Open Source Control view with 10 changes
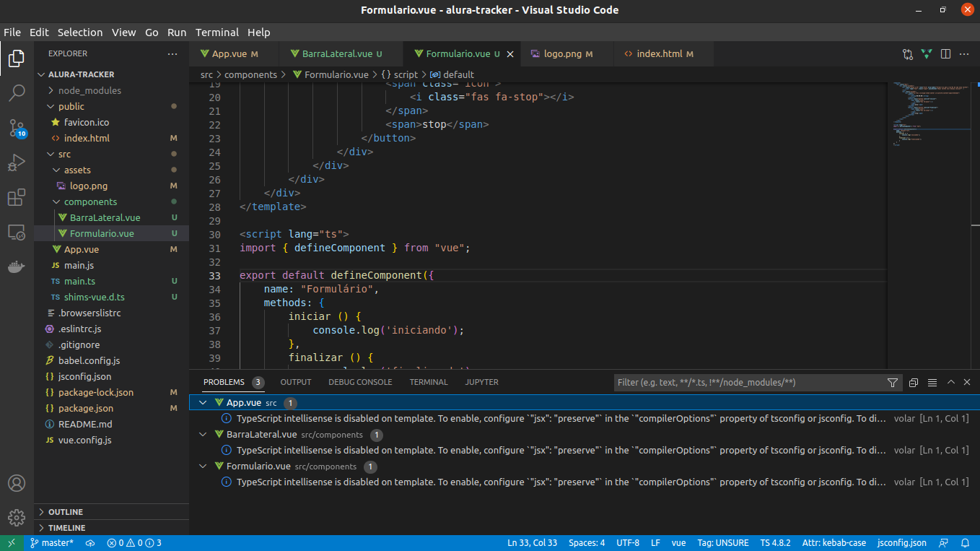The image size is (980, 551). tap(17, 129)
